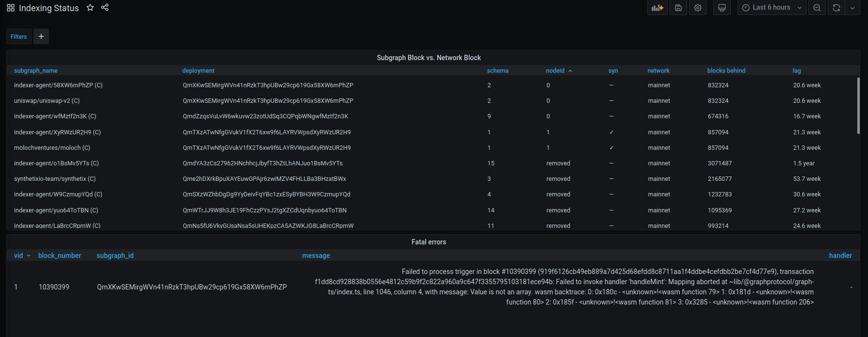The image size is (868, 337).
Task: Sort by subgraph_id column
Action: point(115,256)
